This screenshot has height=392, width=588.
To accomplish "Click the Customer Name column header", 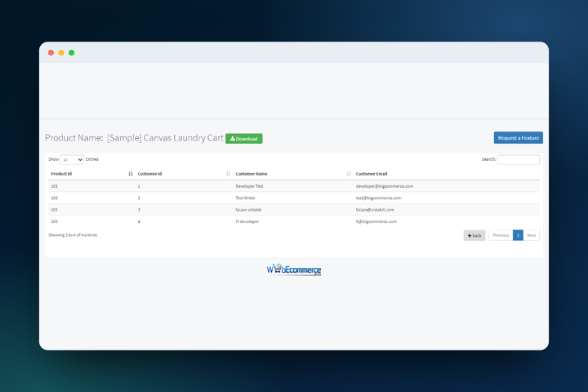I will 252,174.
